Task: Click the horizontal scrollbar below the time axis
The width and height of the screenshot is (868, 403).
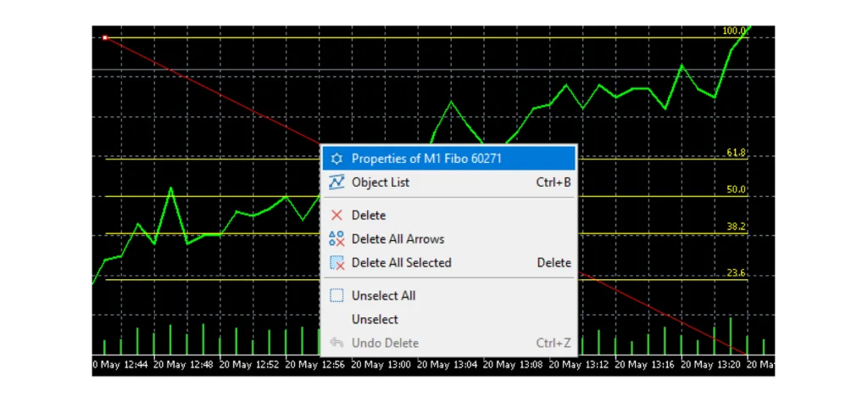Action: pyautogui.click(x=434, y=377)
